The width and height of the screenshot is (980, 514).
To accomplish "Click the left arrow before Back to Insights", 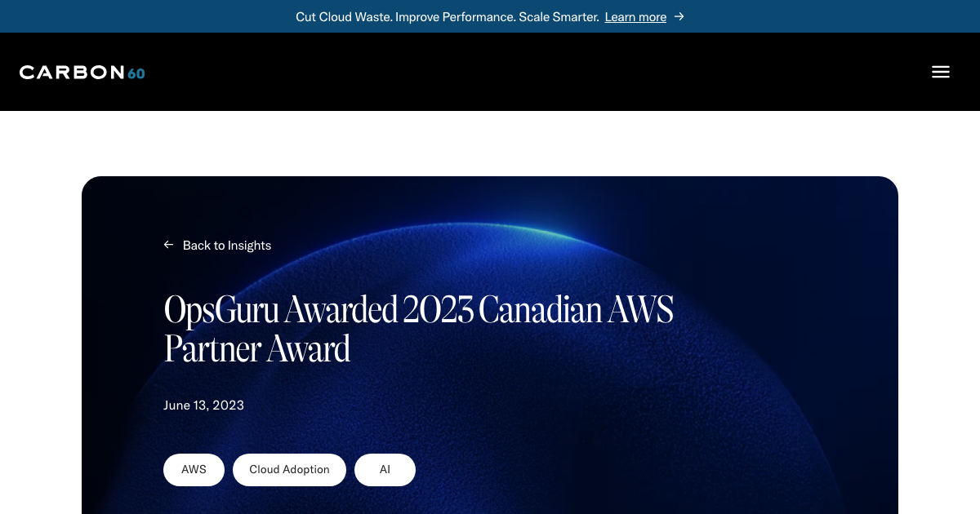I will coord(168,245).
